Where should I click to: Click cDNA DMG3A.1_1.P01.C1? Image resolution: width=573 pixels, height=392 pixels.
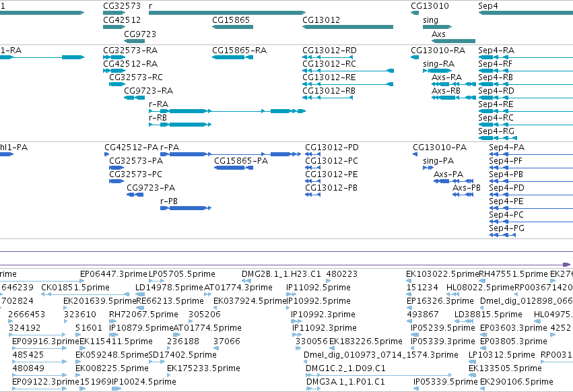pyautogui.click(x=345, y=382)
